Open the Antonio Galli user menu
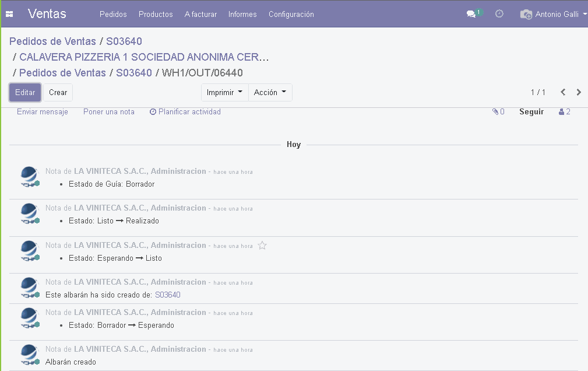 click(x=553, y=14)
